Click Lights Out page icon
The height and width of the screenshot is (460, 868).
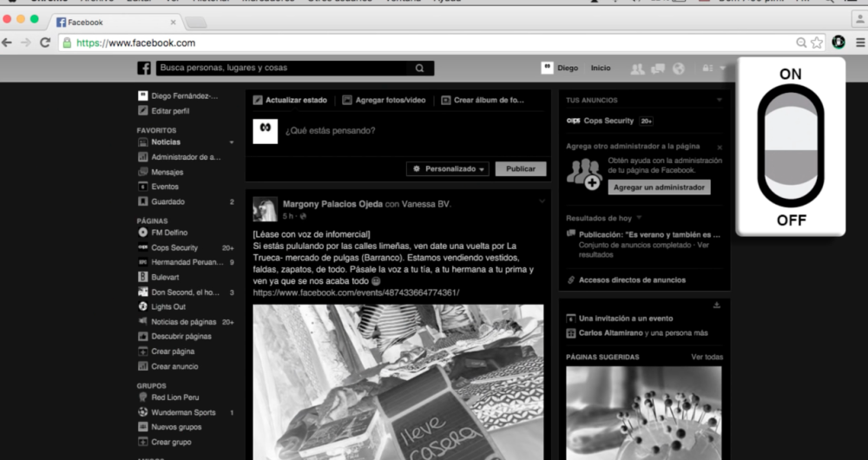(143, 306)
